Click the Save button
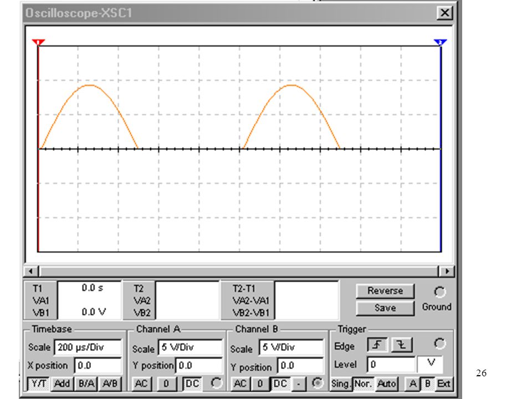This screenshot has width=532, height=399. coord(385,308)
